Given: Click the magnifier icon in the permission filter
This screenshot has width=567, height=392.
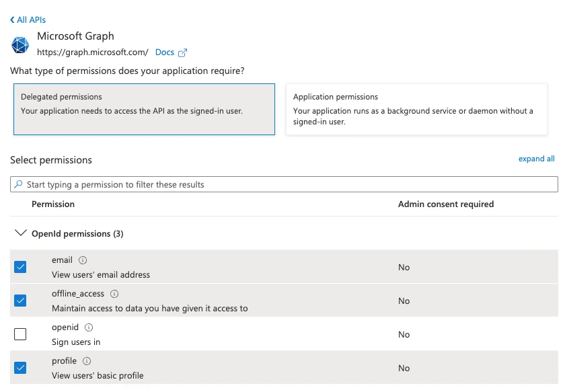Looking at the screenshot, I should (x=18, y=184).
